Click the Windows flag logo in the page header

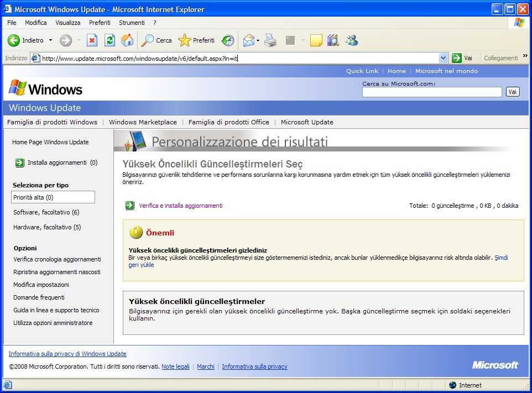coord(17,88)
